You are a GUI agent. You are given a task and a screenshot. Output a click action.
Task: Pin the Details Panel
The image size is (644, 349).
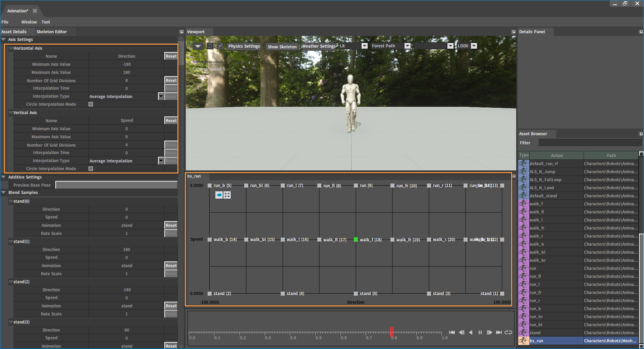(641, 32)
